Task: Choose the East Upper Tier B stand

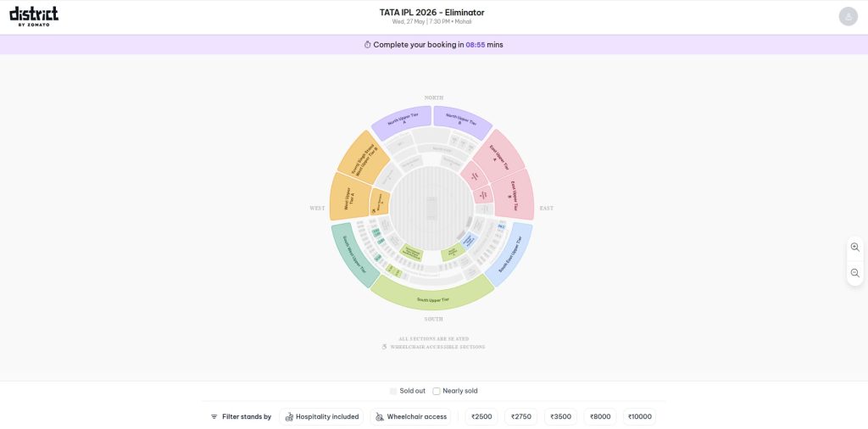Action: tap(515, 194)
